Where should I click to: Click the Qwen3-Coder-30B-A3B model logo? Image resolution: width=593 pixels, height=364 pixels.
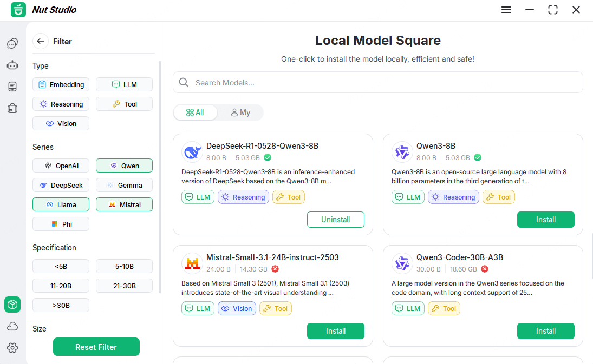tap(402, 263)
